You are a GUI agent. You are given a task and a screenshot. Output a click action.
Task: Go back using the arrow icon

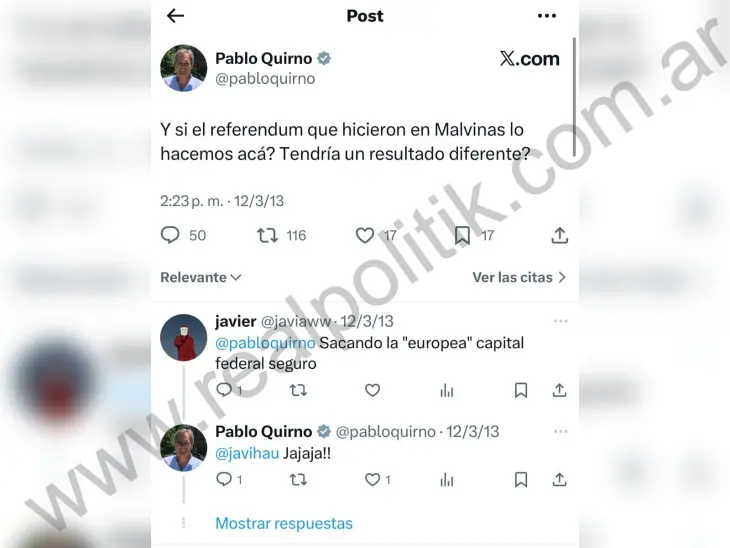(175, 16)
